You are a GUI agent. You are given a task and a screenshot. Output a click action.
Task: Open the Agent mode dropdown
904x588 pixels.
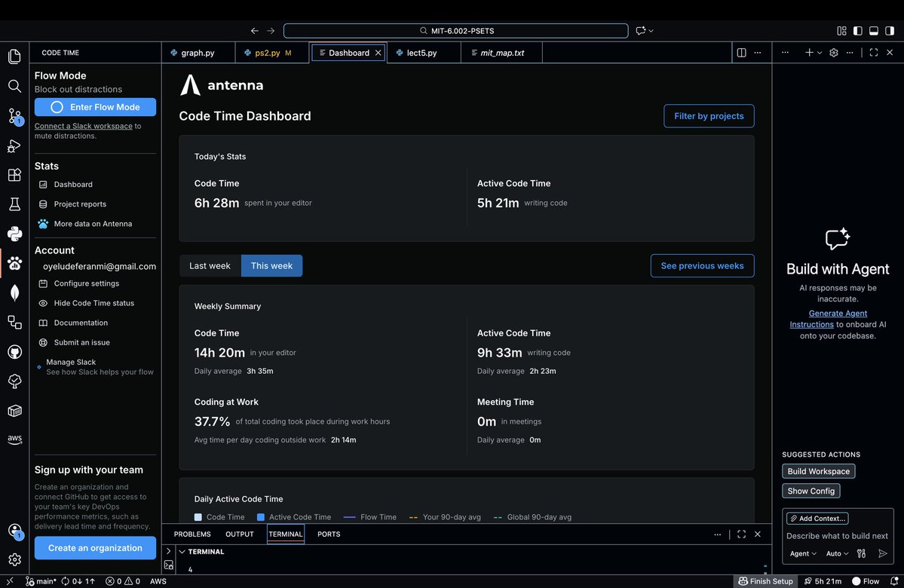tap(803, 553)
